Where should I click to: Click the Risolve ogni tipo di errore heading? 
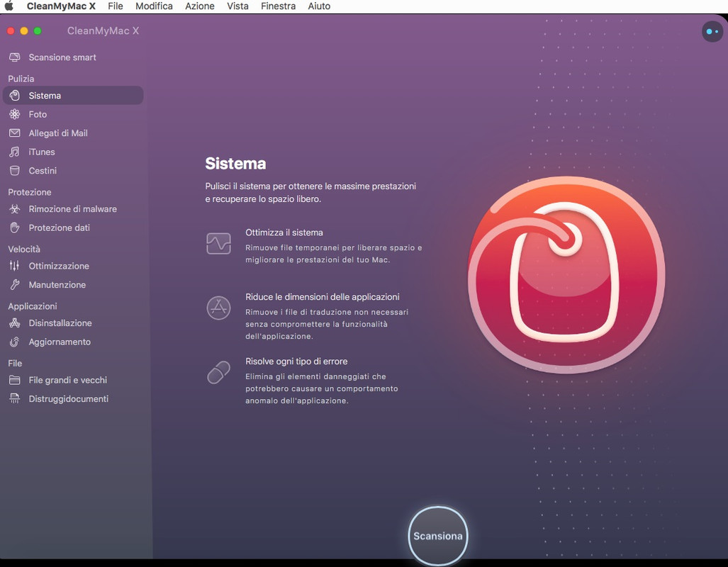click(x=296, y=361)
